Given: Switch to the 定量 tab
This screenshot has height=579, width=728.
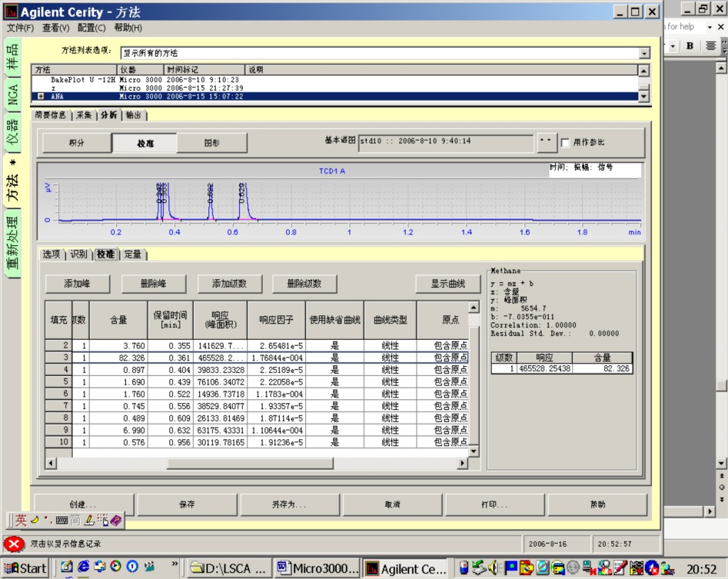Looking at the screenshot, I should 133,254.
